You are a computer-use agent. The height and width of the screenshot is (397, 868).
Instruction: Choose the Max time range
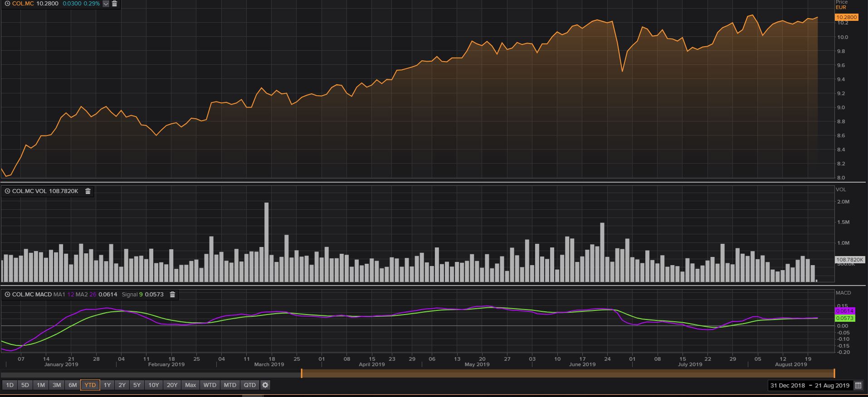(190, 385)
